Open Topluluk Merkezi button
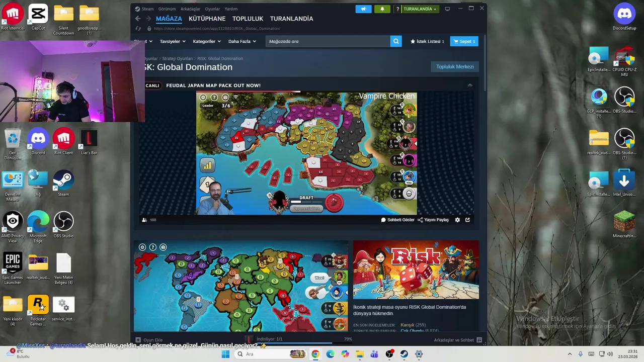The height and width of the screenshot is (362, 644). (x=455, y=66)
